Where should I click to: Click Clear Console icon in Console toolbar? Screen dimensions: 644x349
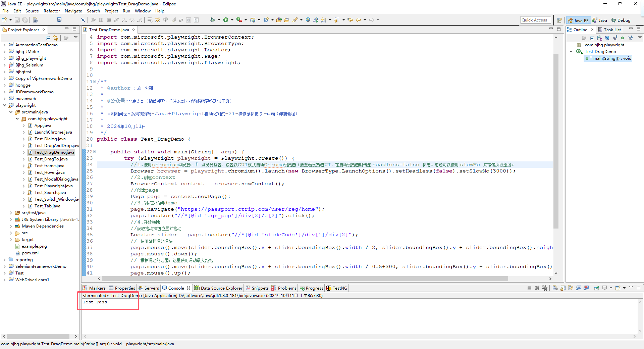555,288
